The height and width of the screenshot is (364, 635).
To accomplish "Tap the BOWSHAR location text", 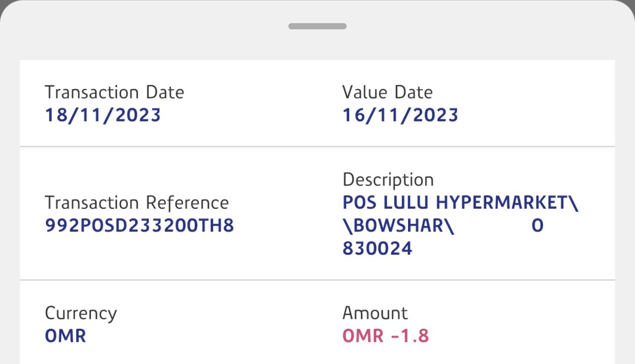I will click(398, 226).
